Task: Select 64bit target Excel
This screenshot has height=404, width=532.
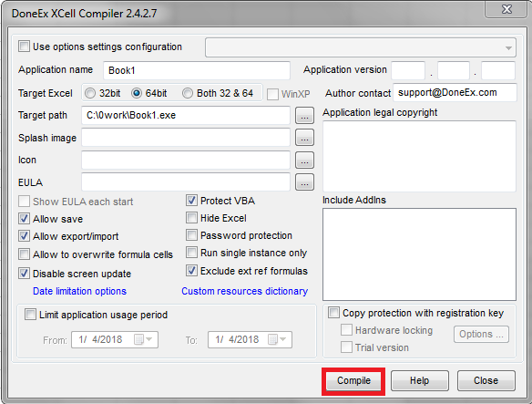Action: point(137,93)
